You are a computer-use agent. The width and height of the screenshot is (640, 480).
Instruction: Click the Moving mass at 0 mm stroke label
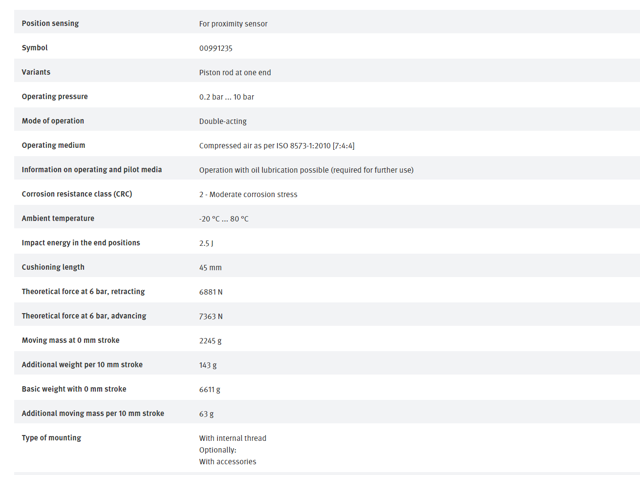71,340
